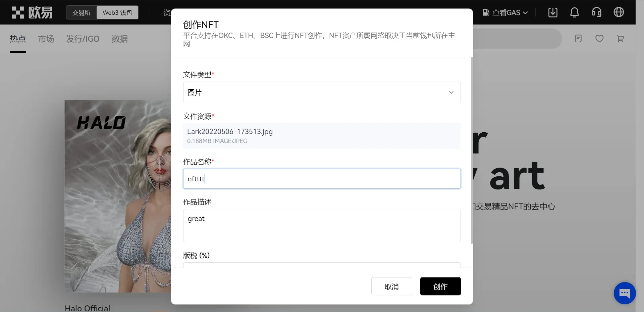
Task: Click the headset support icon
Action: [x=596, y=12]
